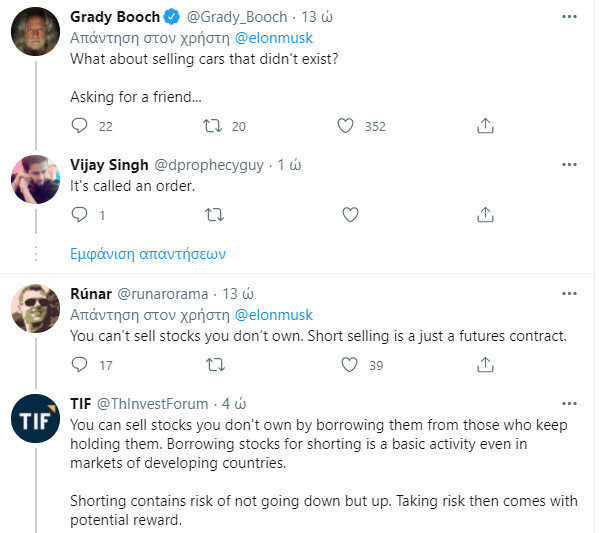Viewport: 614px width, 533px height.
Task: Reply to Vijay Singh's tweet
Action: click(x=81, y=214)
